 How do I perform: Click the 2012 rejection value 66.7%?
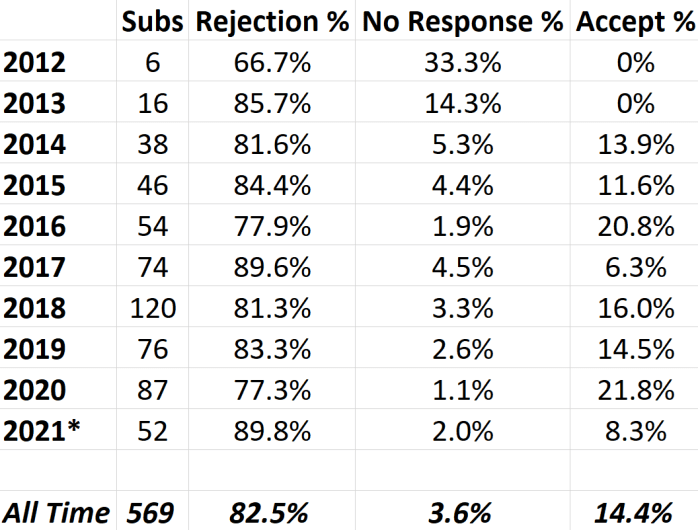pos(266,63)
